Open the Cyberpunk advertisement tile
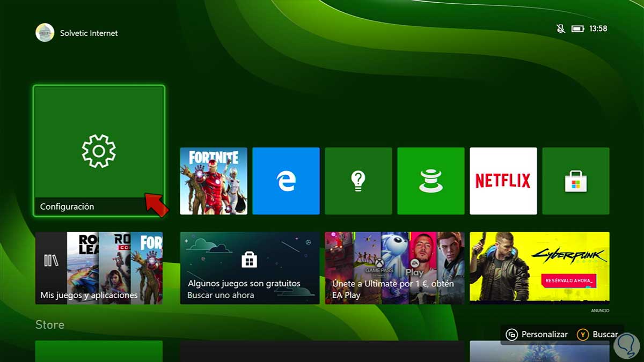This screenshot has height=362, width=644. click(x=540, y=268)
